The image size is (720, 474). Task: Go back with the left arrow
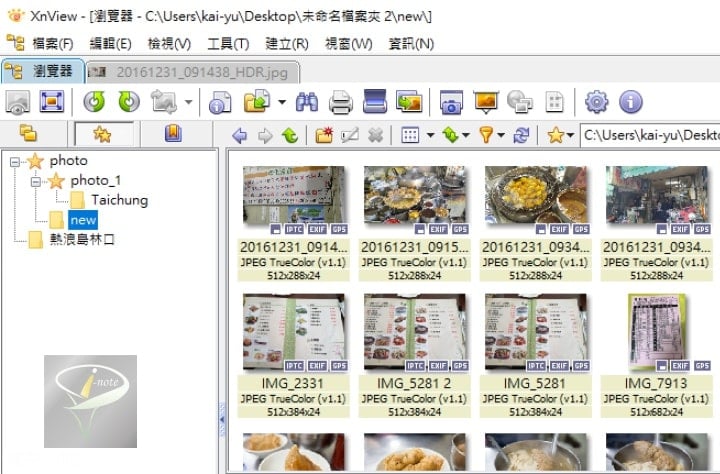pyautogui.click(x=239, y=135)
